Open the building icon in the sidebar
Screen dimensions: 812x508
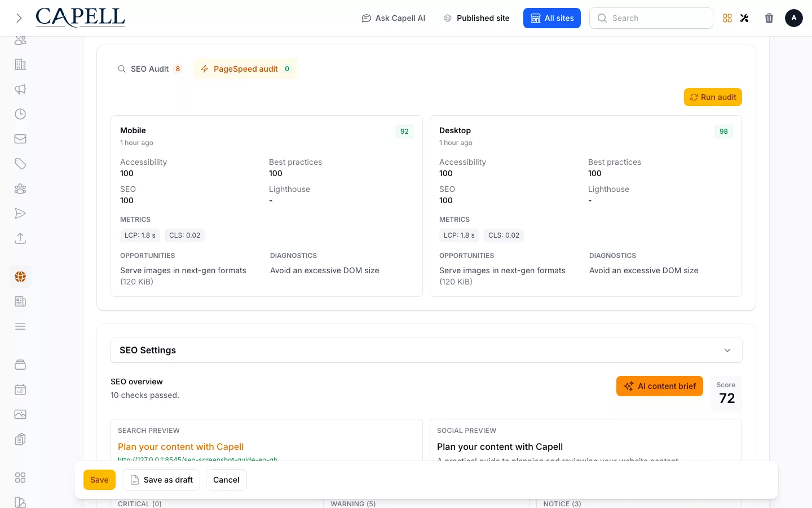pos(20,64)
